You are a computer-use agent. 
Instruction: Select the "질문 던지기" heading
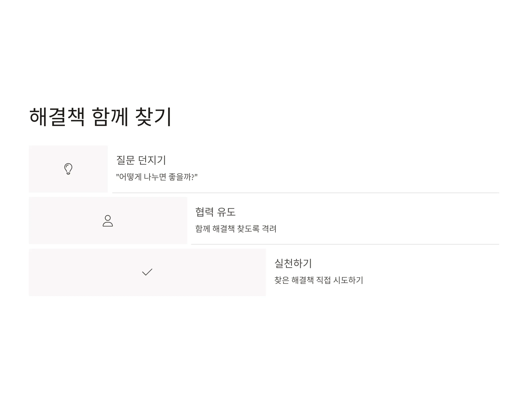click(x=141, y=160)
